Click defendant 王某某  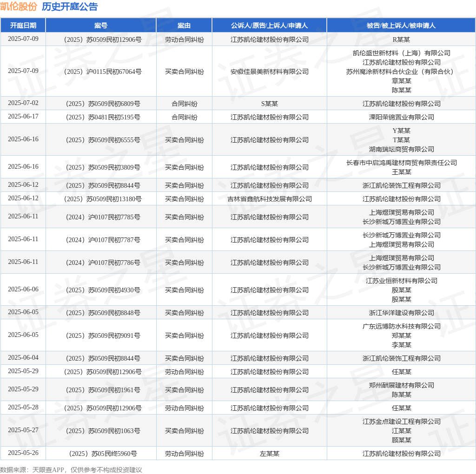point(401,172)
